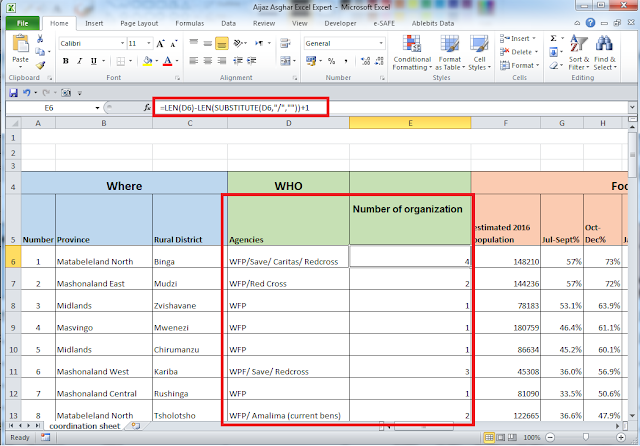The height and width of the screenshot is (446, 640).
Task: Toggle Middle Align in Alignment group
Action: (x=208, y=43)
